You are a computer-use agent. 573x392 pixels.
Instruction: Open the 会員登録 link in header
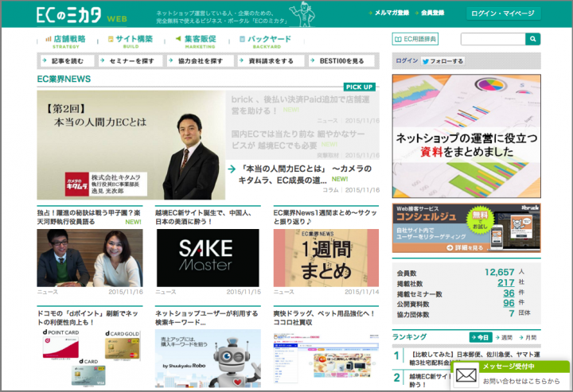pos(432,14)
